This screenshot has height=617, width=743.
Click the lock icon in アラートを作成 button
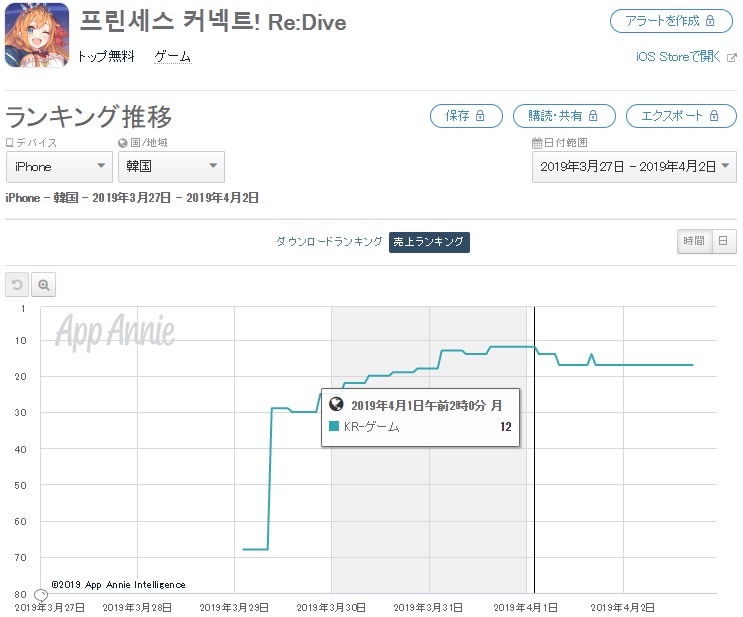(710, 21)
